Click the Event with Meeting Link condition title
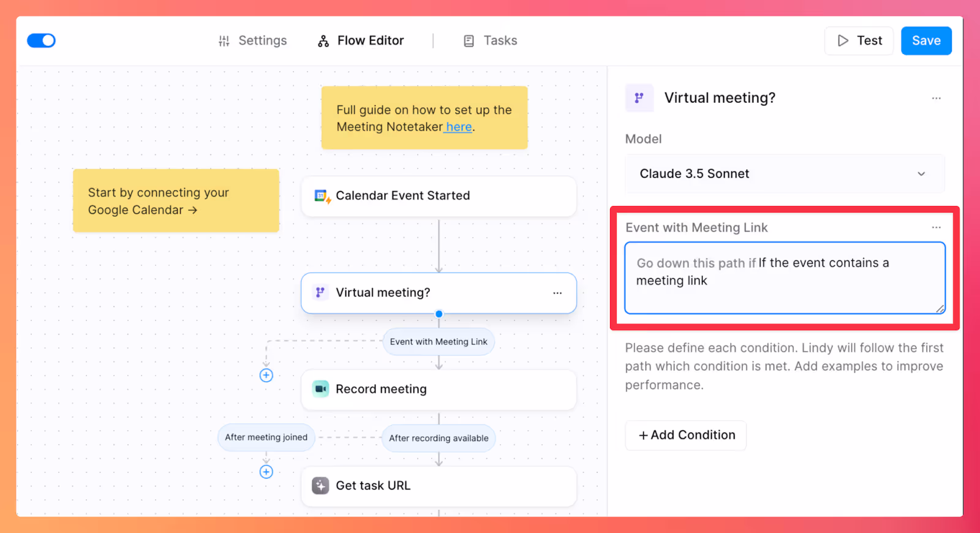Viewport: 980px width, 533px height. (696, 228)
